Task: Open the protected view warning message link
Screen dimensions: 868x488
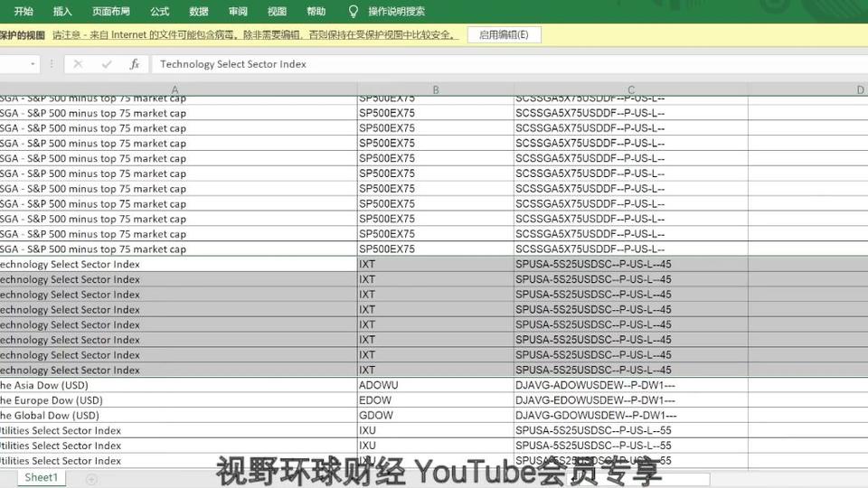Action: (256, 35)
